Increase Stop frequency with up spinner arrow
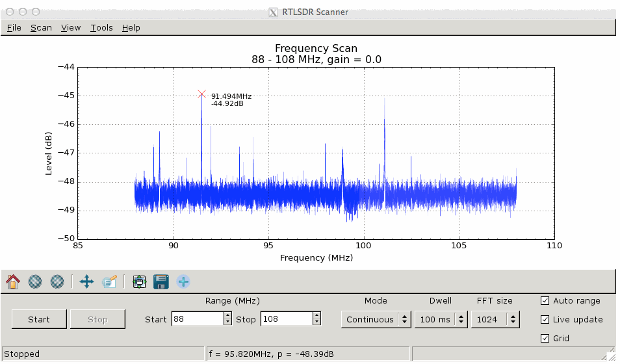 tap(316, 315)
